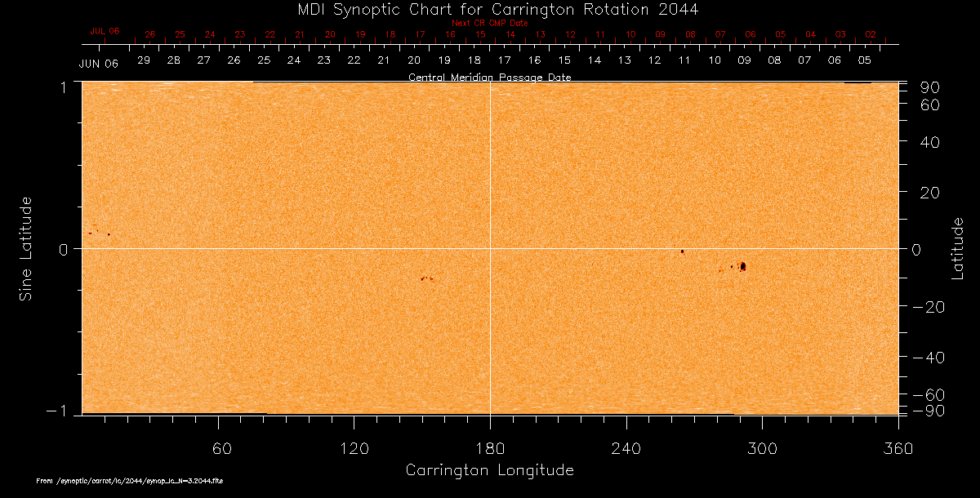Viewport: 980px width, 498px height.
Task: Click the JUN 06 date marker
Action: coord(98,64)
